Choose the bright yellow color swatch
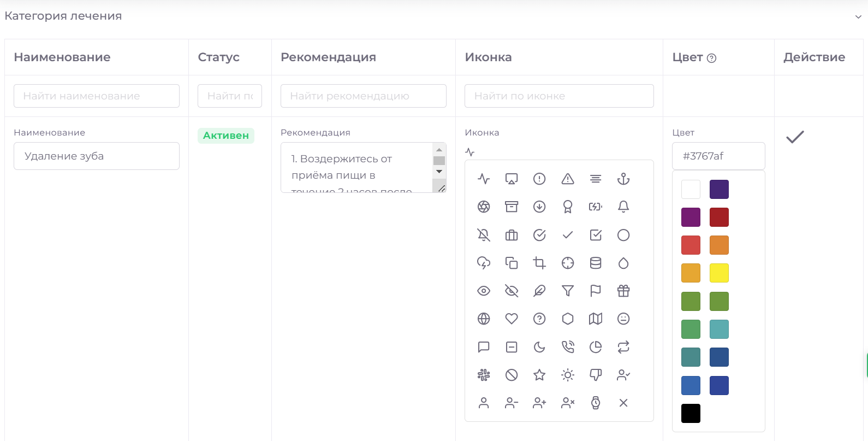 tap(719, 273)
